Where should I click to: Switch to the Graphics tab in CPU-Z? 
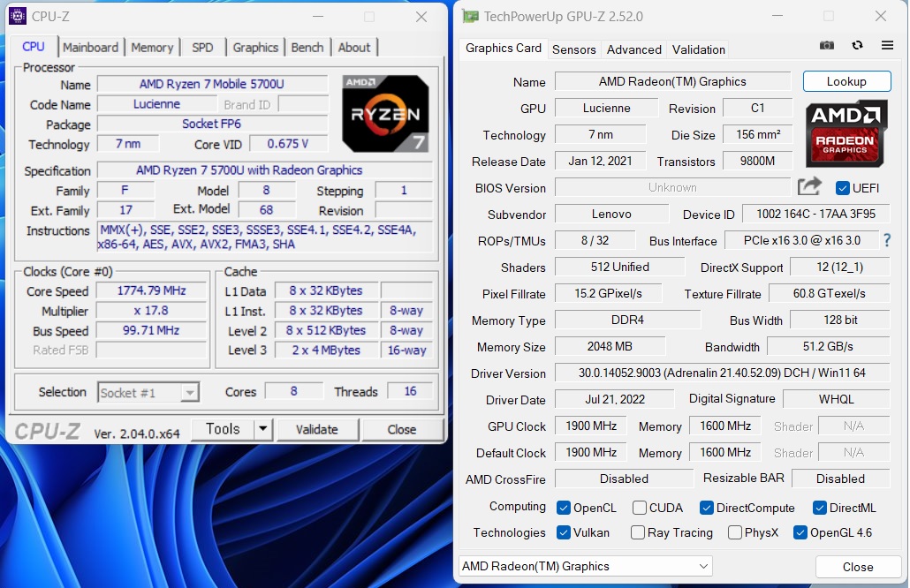tap(255, 48)
